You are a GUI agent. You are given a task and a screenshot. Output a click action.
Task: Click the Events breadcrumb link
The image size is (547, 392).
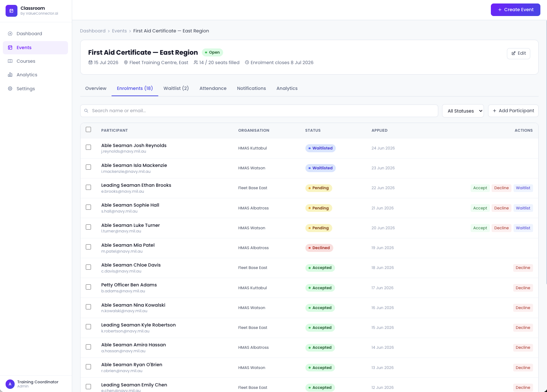(x=119, y=31)
